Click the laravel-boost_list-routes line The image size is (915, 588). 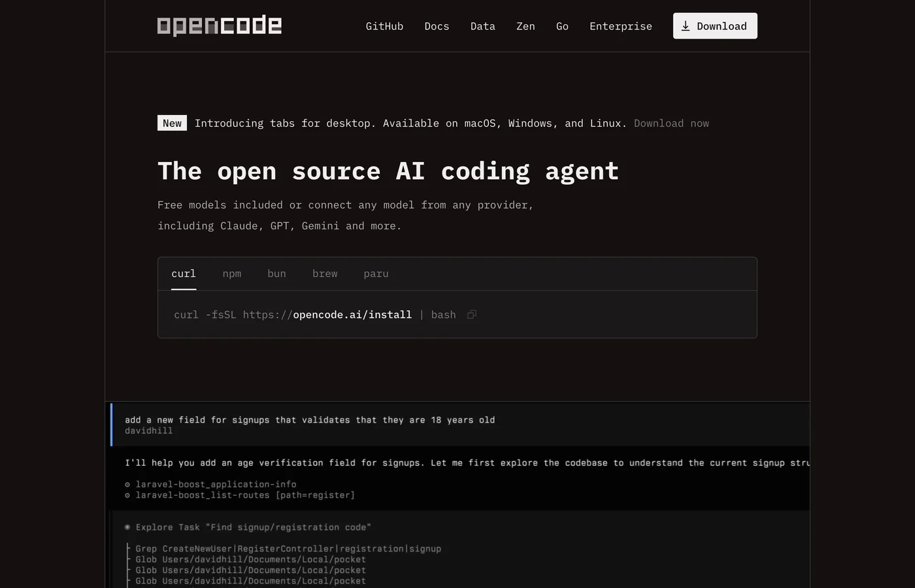tap(240, 495)
